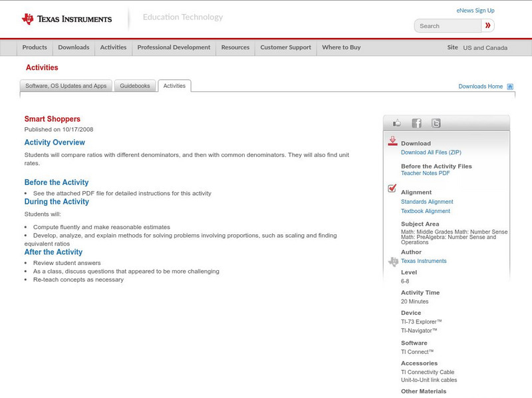This screenshot has height=398, width=532.
Task: Click inside the Search input field
Action: coord(448,26)
